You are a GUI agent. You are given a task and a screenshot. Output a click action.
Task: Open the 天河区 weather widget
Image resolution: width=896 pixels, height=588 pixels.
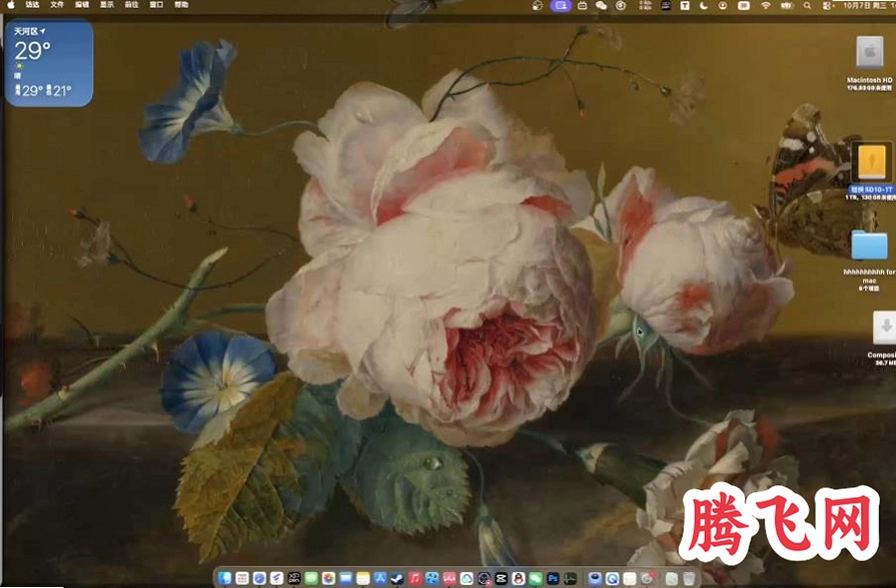pyautogui.click(x=49, y=63)
